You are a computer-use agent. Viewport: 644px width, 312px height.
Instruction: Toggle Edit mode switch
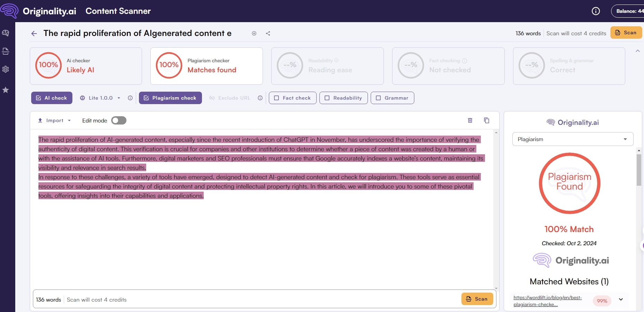click(x=119, y=120)
